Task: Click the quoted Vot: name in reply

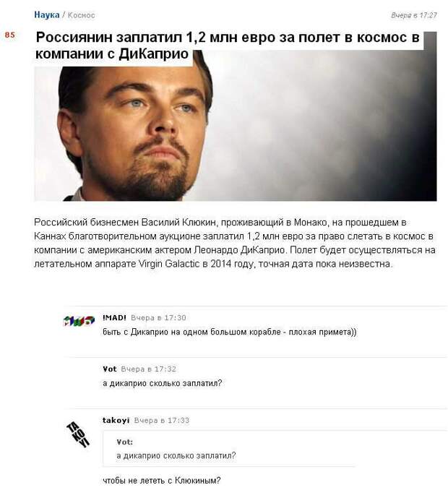Action: pos(125,442)
